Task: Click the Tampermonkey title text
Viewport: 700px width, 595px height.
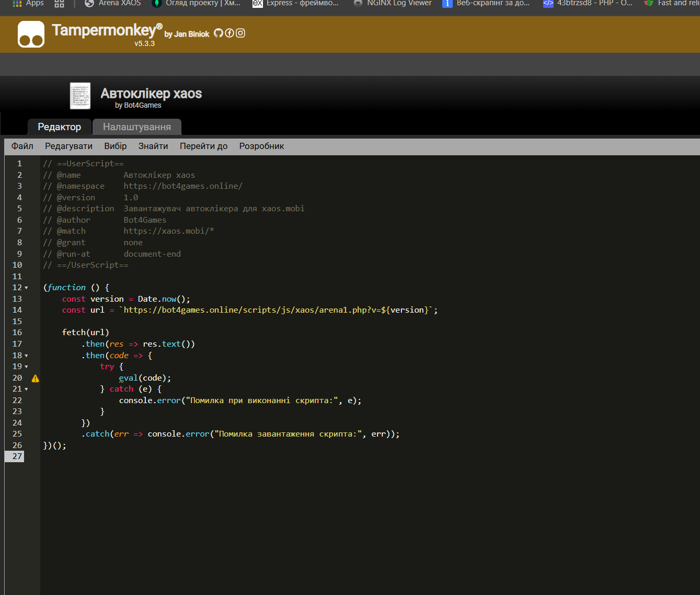Action: coord(107,30)
